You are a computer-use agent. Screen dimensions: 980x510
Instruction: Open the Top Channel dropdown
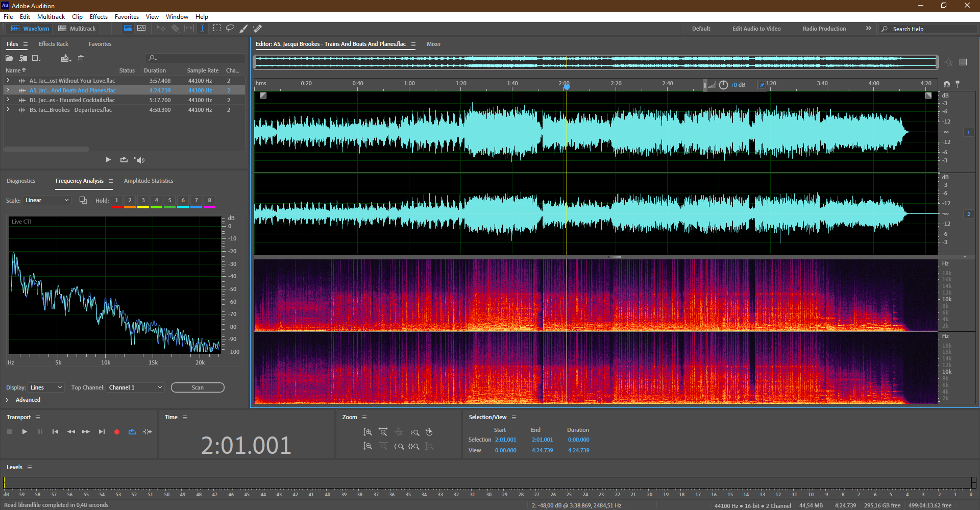135,387
